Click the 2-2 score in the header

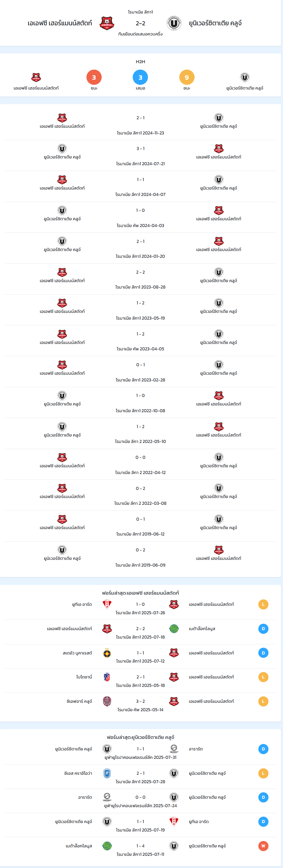(140, 23)
